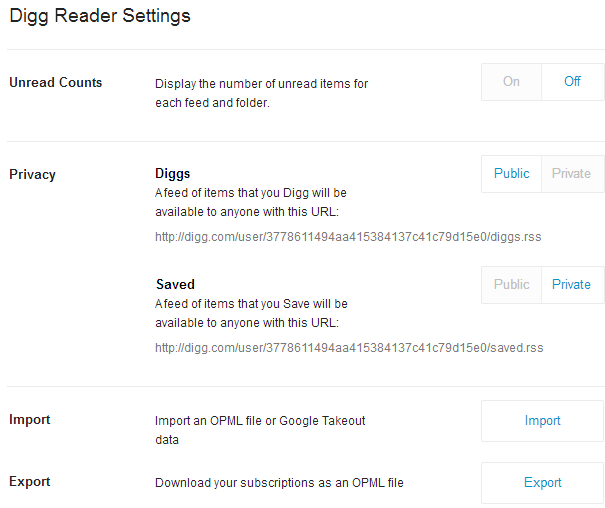Click the Import section label on the left
This screenshot has width=605, height=508.
[30, 420]
